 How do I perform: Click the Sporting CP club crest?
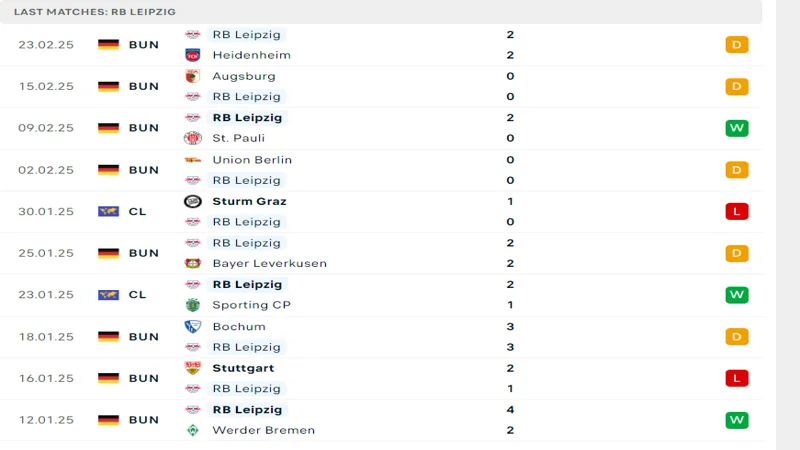click(x=193, y=305)
